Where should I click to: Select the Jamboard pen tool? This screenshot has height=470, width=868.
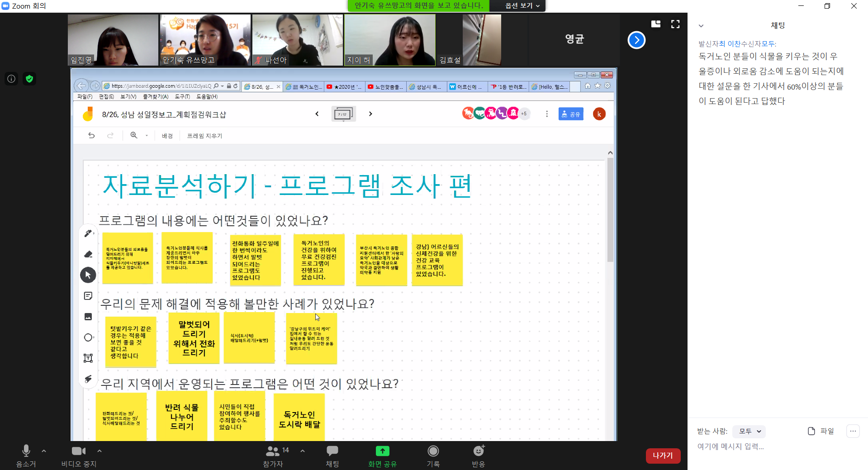point(88,233)
